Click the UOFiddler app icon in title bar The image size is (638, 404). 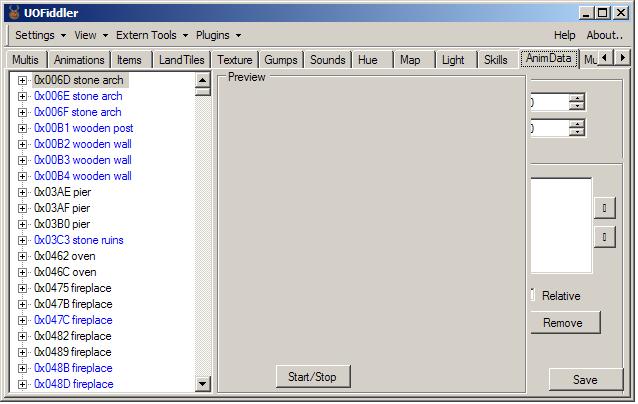tap(14, 13)
